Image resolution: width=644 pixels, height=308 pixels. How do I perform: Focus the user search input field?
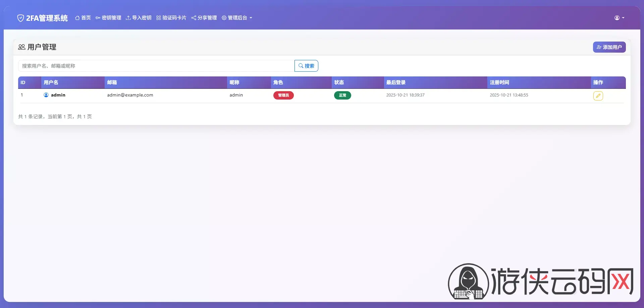156,66
